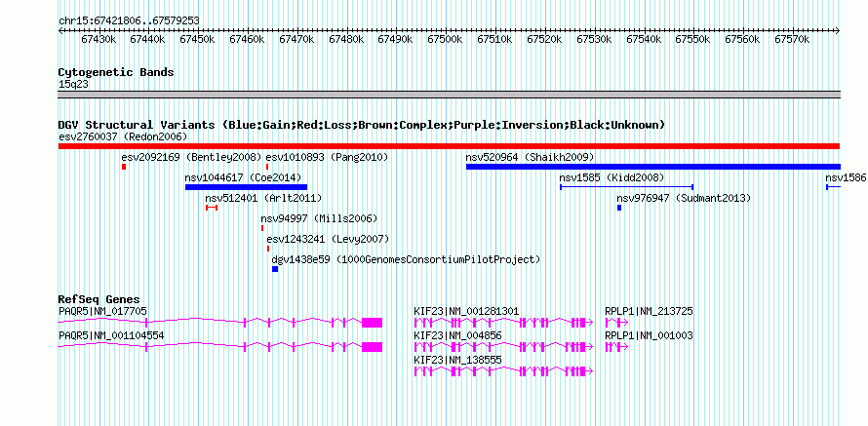Open the esv1243241 (Levy2007) label

328,239
